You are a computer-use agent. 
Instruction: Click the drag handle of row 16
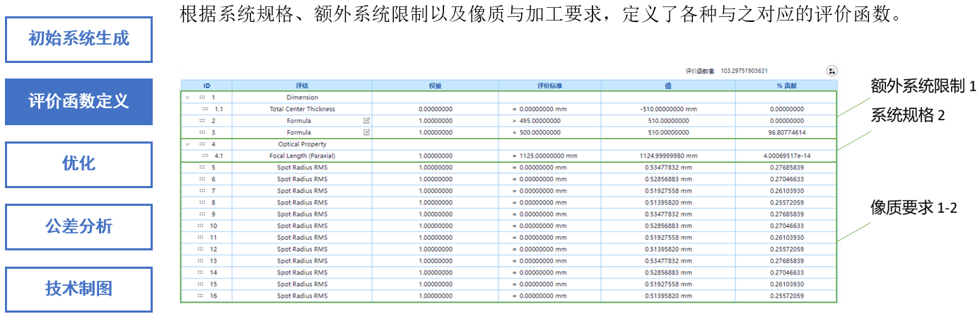tap(202, 296)
